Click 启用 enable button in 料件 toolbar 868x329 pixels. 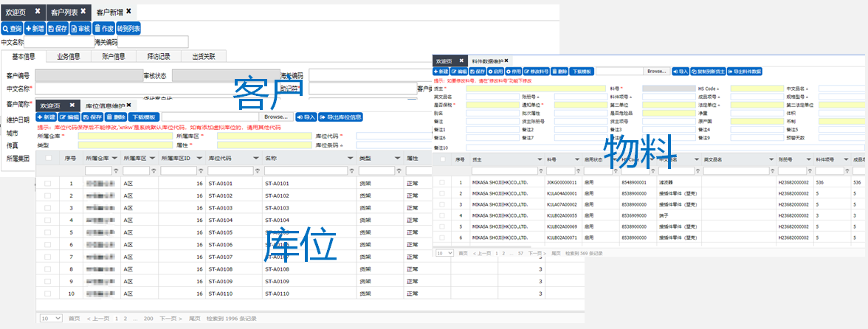pos(495,72)
